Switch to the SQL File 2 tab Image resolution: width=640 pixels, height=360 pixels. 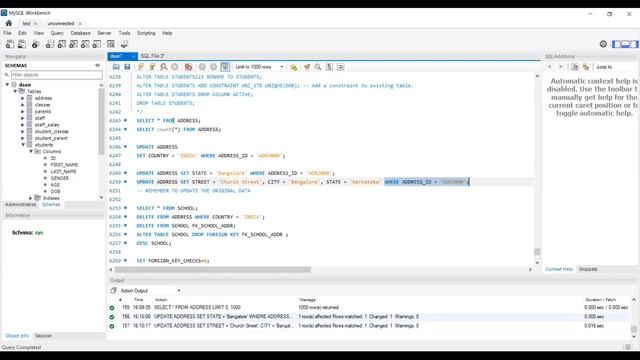point(153,56)
